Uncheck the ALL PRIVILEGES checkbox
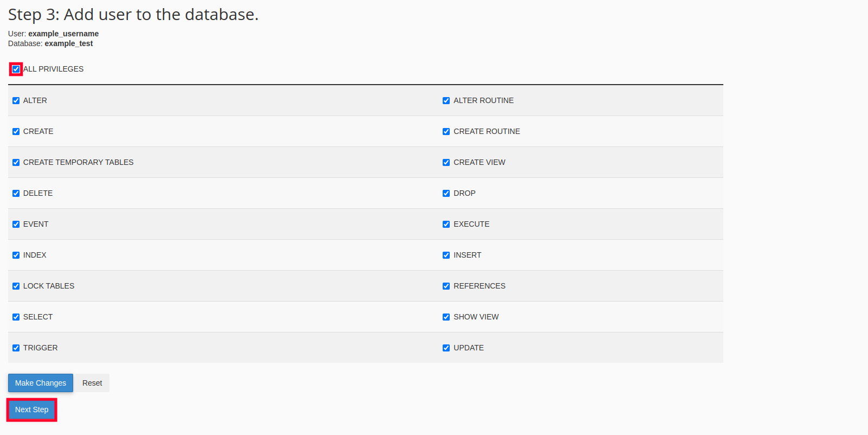Screen dimensions: 868x435 pos(16,69)
